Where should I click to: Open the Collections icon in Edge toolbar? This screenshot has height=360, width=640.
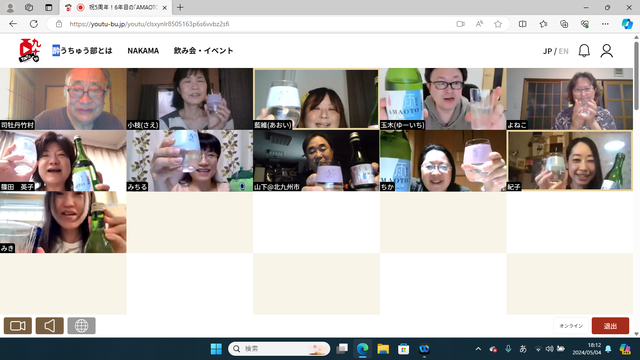point(564,24)
